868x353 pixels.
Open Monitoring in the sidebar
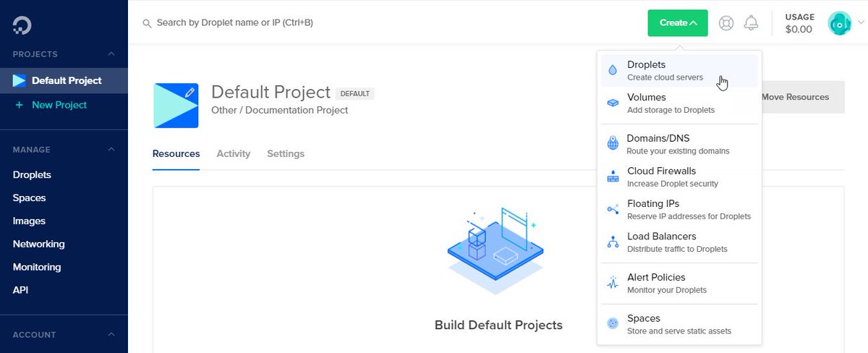[x=37, y=268]
